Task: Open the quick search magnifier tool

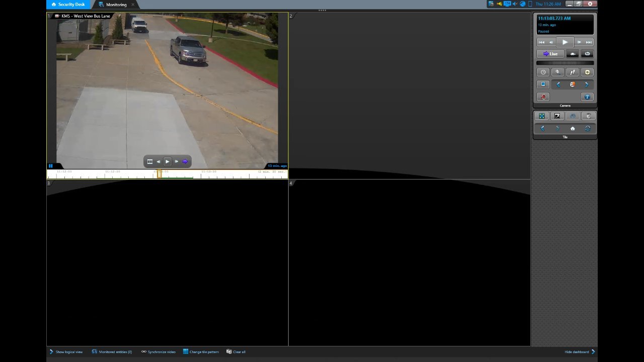Action: 557,72
